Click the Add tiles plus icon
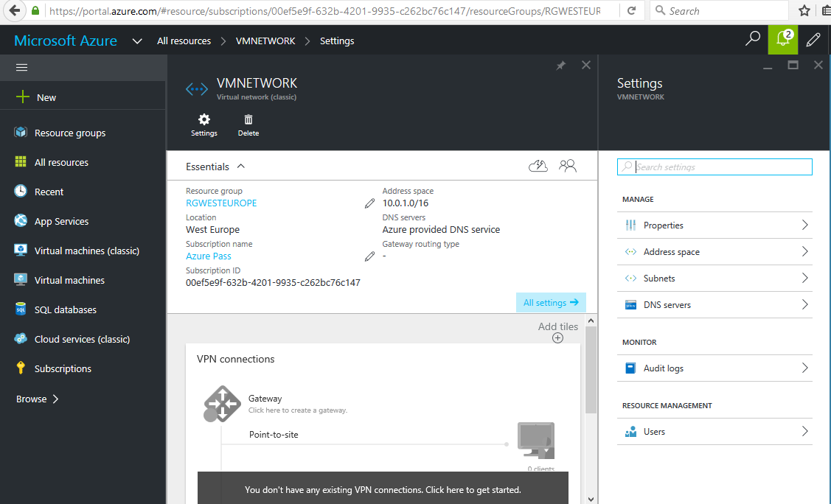Image resolution: width=831 pixels, height=504 pixels. click(x=557, y=338)
